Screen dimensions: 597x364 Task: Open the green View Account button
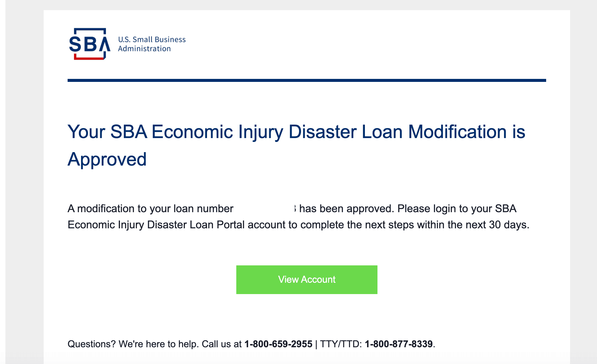[307, 279]
